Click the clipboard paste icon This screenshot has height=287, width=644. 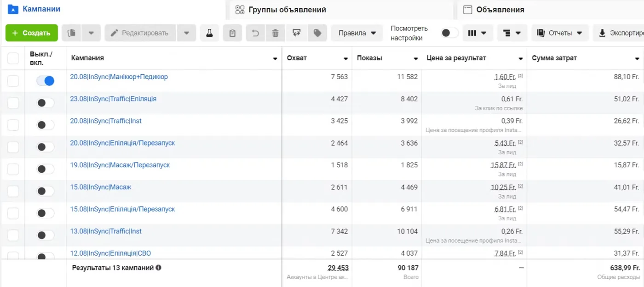[x=233, y=33]
